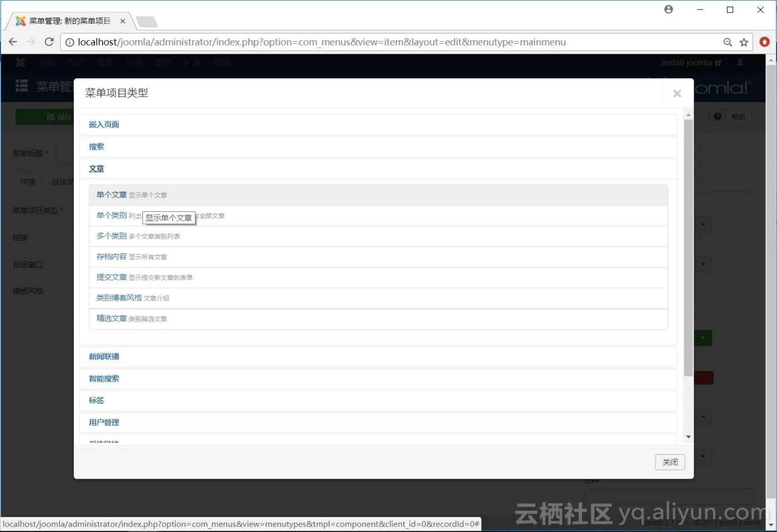Close the 菜单管理 browser tab
This screenshot has width=777, height=532.
pyautogui.click(x=123, y=21)
